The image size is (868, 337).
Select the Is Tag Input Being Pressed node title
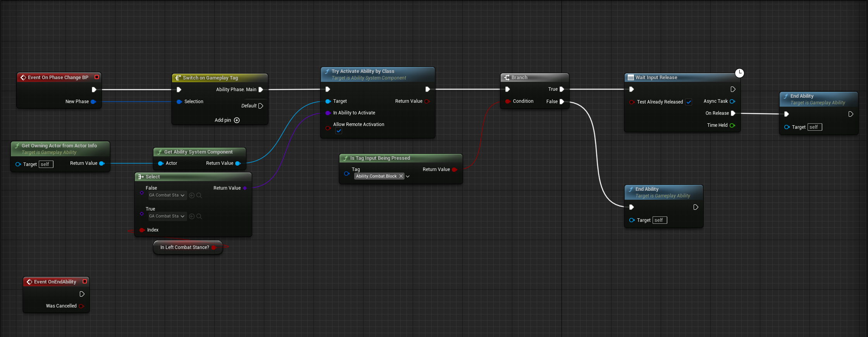coord(380,158)
